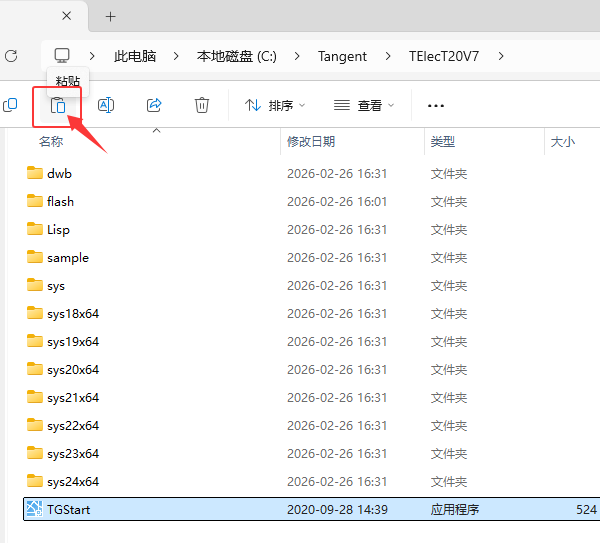600x543 pixels.
Task: Select the dwb folder
Action: 59,174
